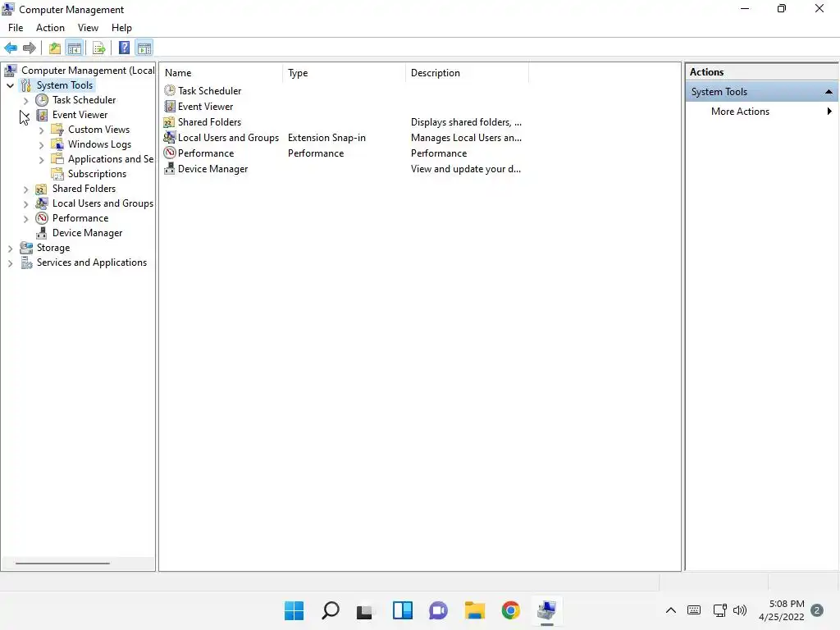The width and height of the screenshot is (840, 630).
Task: Click Task Scheduler clock icon in tree
Action: [42, 100]
